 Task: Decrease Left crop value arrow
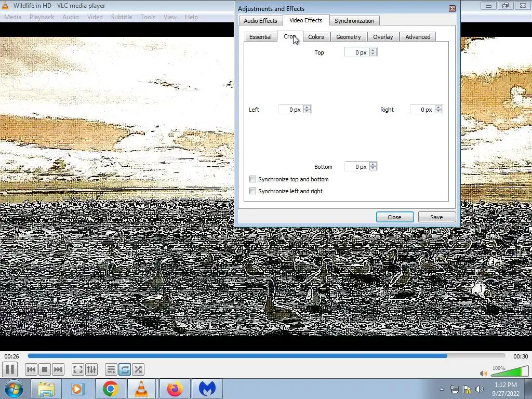[307, 111]
